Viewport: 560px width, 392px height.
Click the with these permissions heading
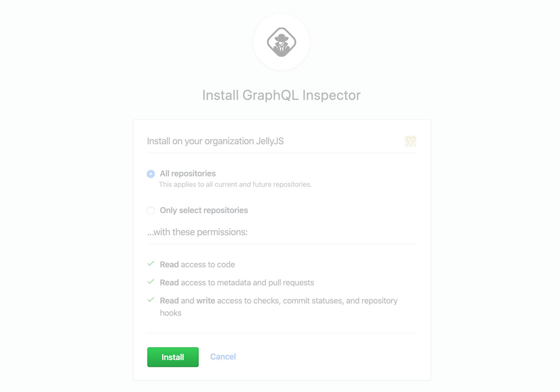(x=197, y=232)
